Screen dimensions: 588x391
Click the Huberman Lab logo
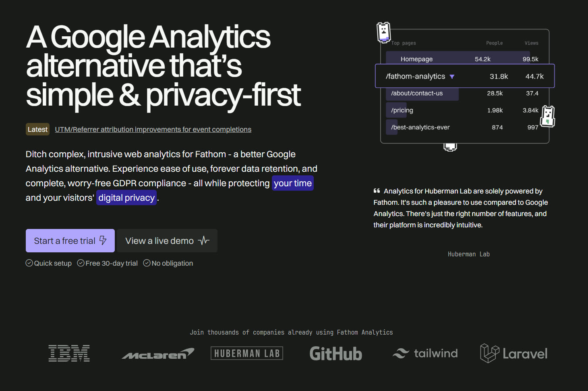pyautogui.click(x=246, y=354)
